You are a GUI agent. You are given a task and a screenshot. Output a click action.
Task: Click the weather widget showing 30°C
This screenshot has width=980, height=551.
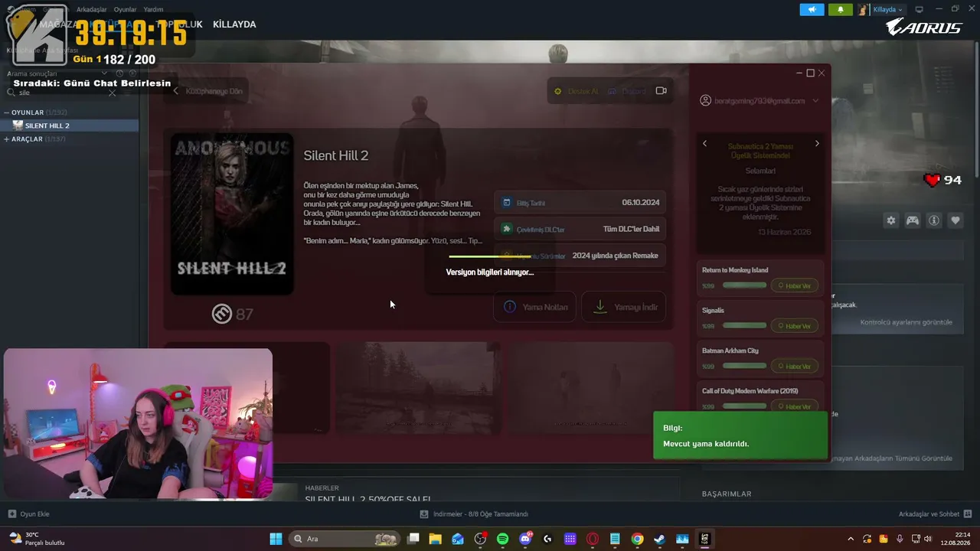point(37,539)
